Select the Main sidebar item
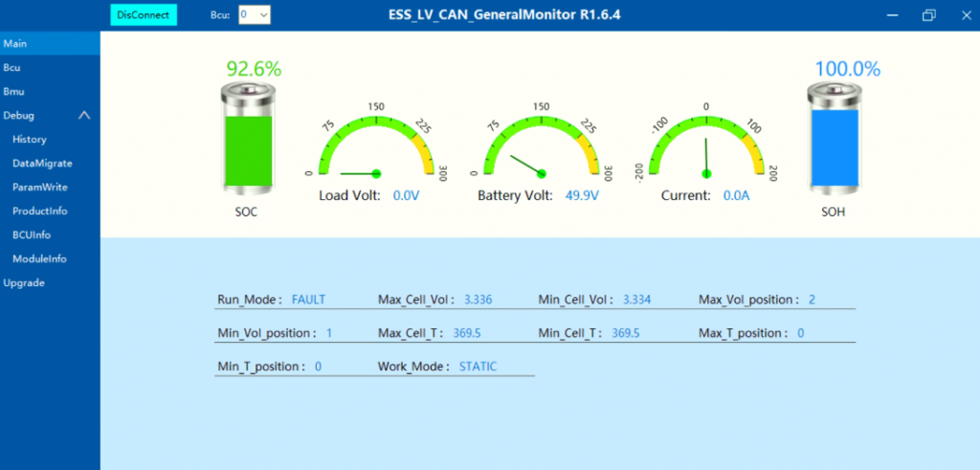980x470 pixels. coord(50,43)
